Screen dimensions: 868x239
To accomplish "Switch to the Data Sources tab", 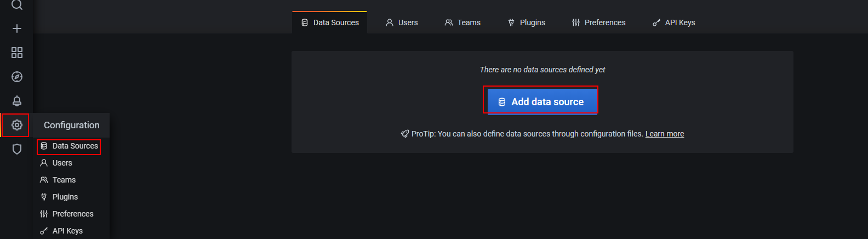I will (x=330, y=22).
